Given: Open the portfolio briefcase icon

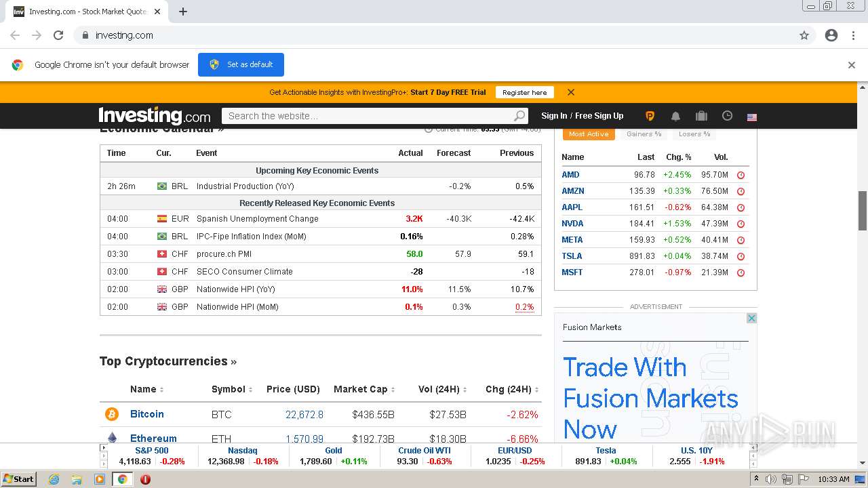Looking at the screenshot, I should pos(701,116).
